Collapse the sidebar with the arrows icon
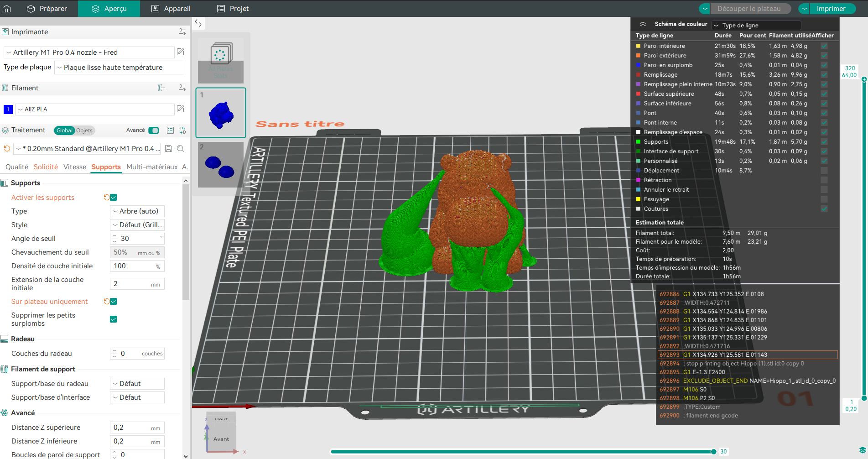 [198, 23]
